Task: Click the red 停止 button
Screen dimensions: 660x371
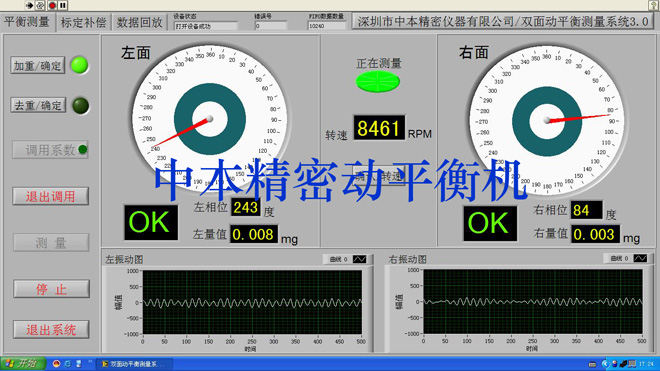Action: coord(51,289)
